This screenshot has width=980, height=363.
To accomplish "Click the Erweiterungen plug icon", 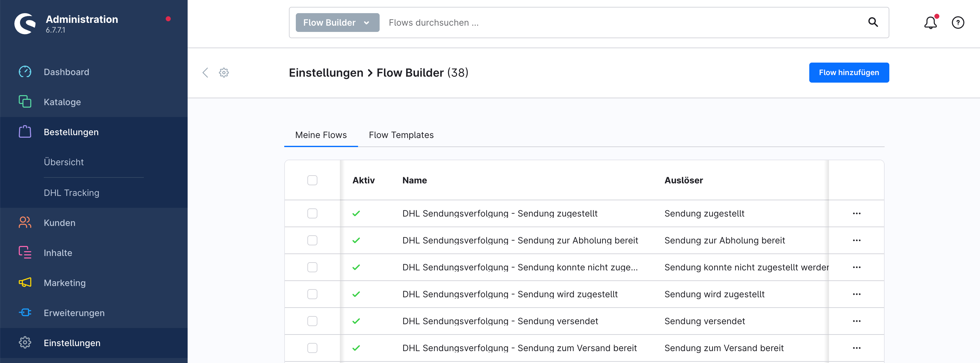I will [x=25, y=313].
